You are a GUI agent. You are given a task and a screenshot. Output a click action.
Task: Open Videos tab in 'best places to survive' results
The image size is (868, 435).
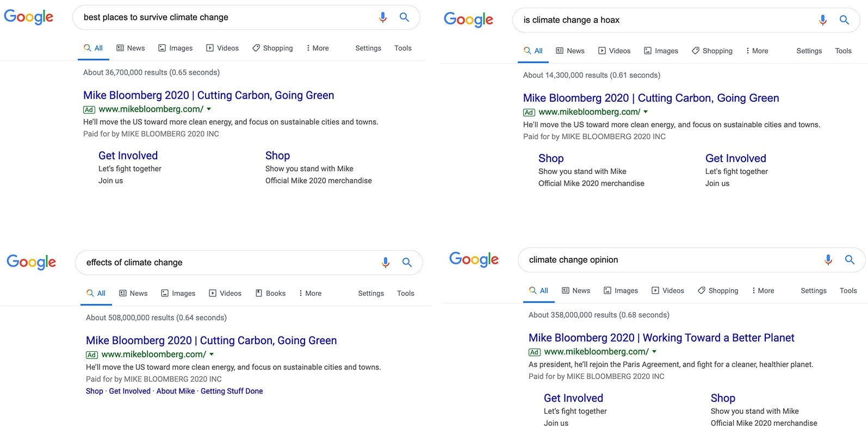(222, 48)
